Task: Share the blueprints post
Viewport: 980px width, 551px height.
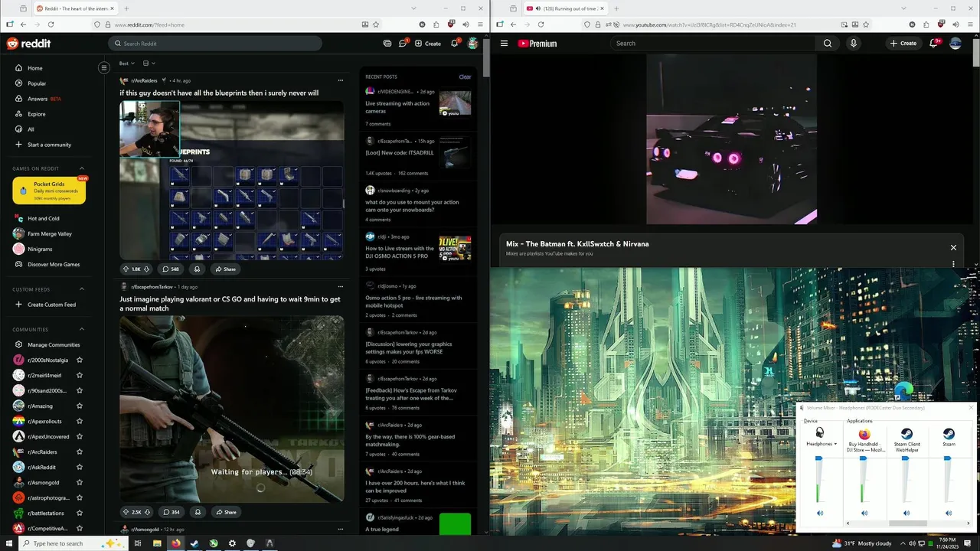Action: pos(225,269)
